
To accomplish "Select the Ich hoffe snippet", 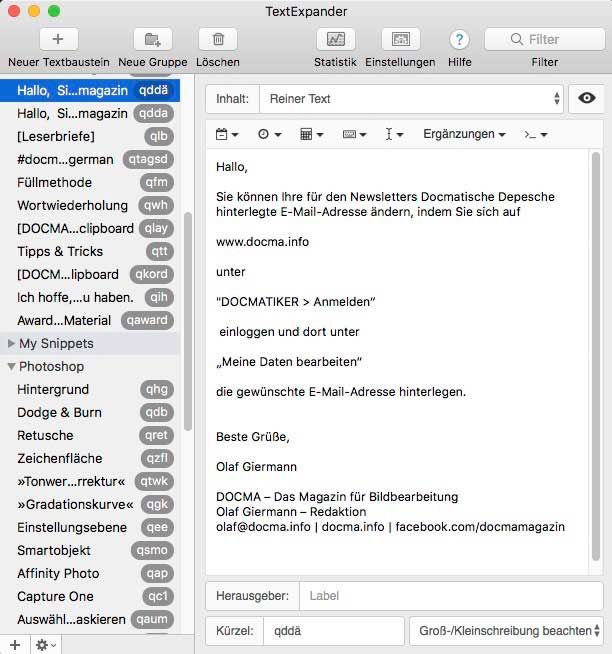I will click(x=90, y=297).
